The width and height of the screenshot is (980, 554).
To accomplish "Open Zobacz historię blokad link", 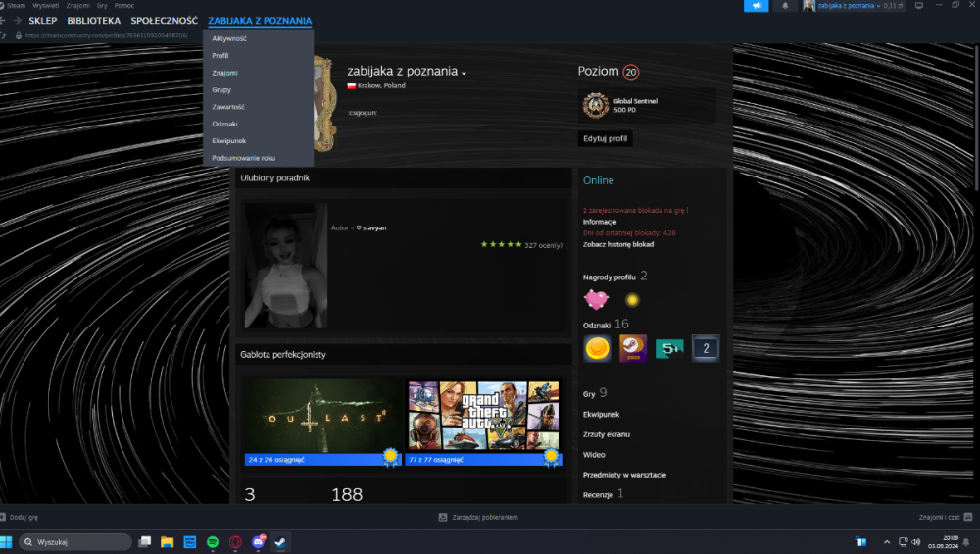I will pos(618,244).
